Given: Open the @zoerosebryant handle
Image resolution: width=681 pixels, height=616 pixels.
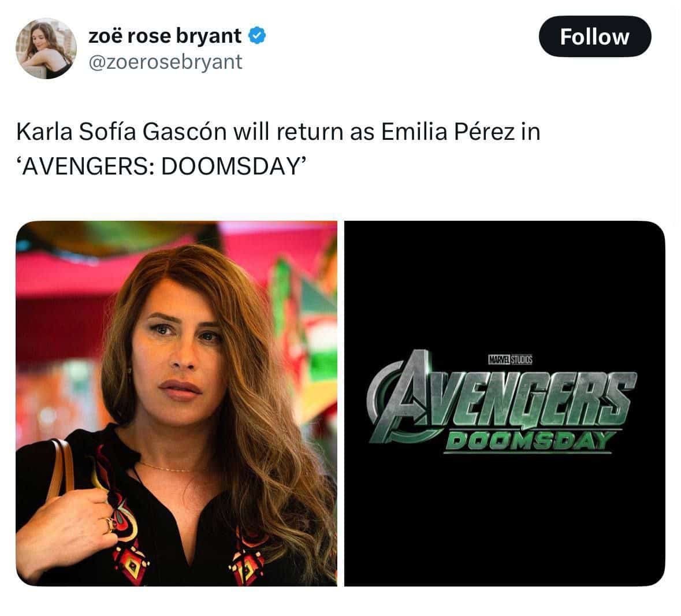Looking at the screenshot, I should tap(165, 62).
